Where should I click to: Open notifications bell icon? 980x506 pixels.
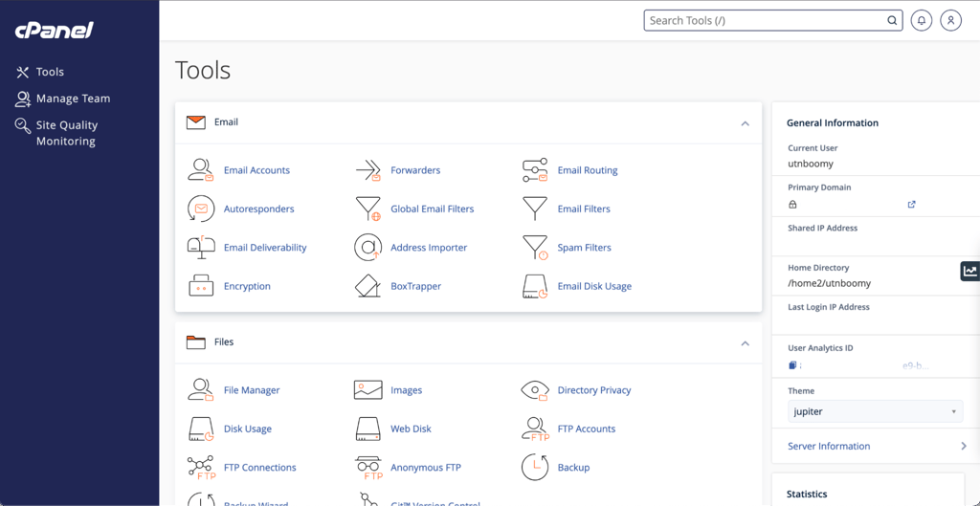921,21
